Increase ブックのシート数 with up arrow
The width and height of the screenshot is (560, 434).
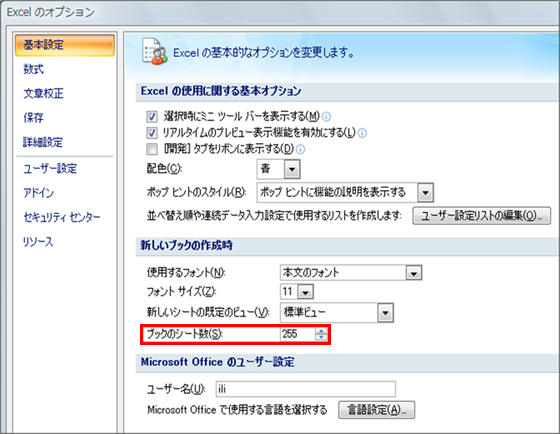(321, 331)
